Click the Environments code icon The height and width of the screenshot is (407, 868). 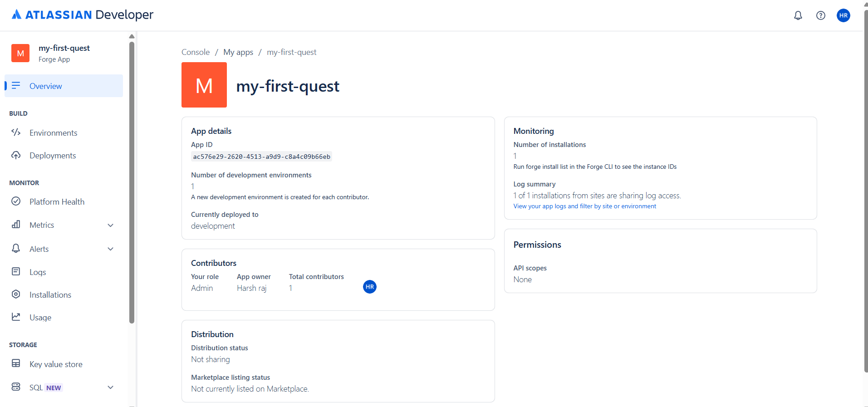coord(16,132)
